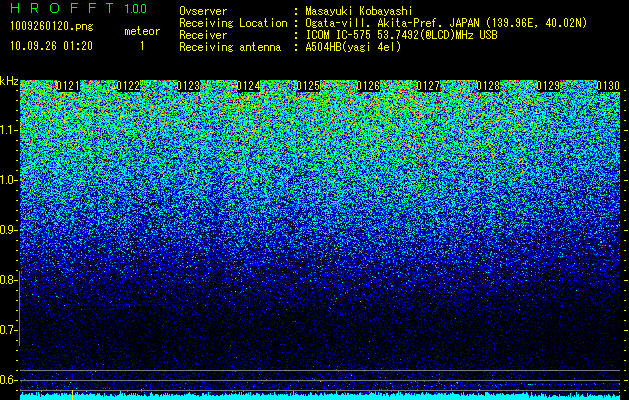
Task: Click the 0125 time marker
Action: (308, 86)
